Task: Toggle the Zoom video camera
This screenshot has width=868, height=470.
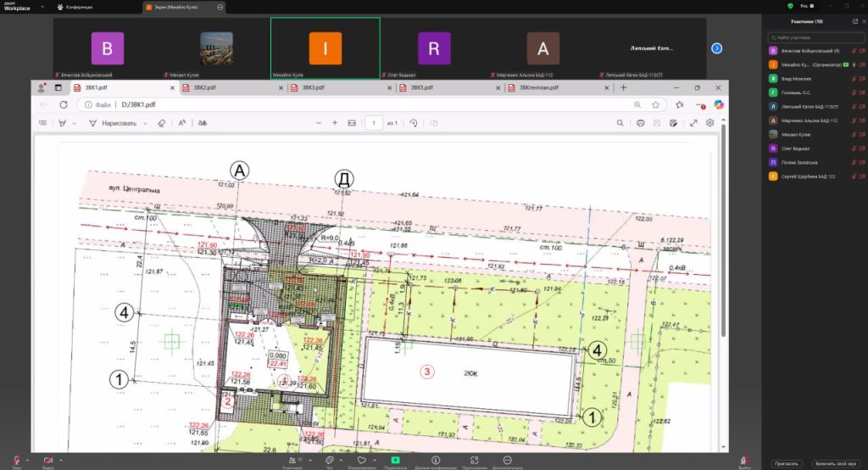Action: (x=48, y=460)
